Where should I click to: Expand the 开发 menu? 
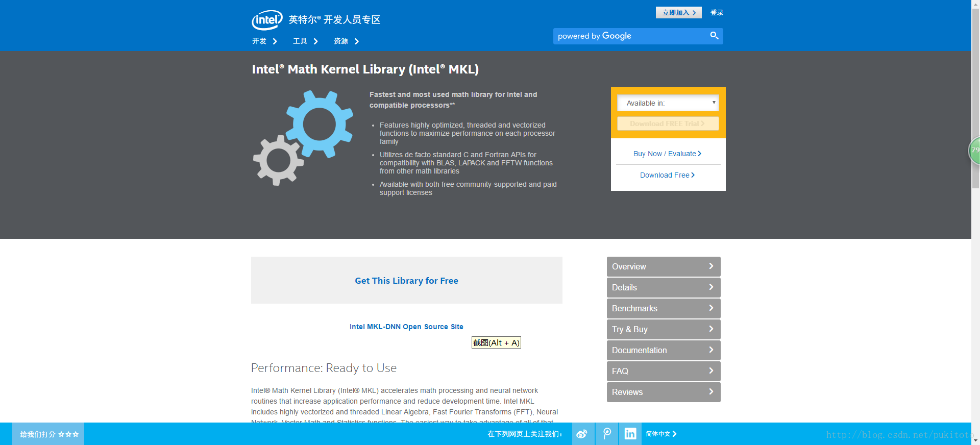point(264,41)
